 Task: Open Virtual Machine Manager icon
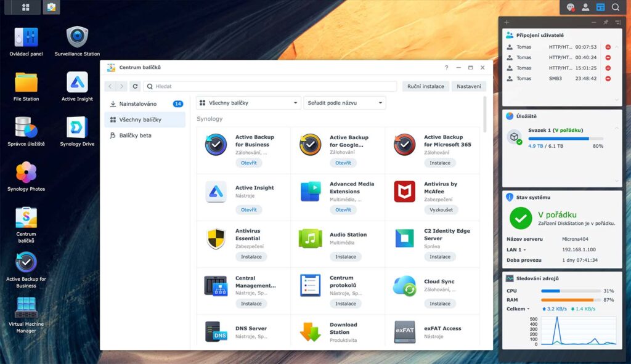pyautogui.click(x=26, y=315)
